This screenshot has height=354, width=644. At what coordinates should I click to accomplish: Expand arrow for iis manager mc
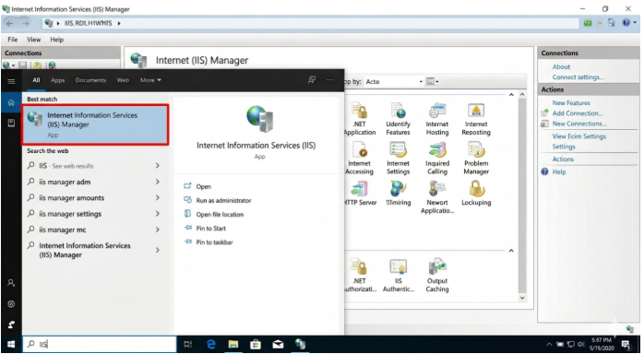point(157,230)
